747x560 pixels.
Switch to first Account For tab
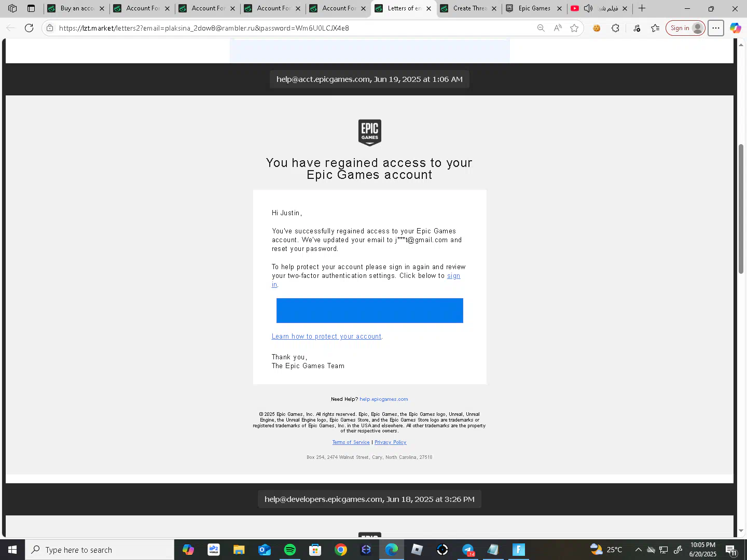click(x=142, y=8)
